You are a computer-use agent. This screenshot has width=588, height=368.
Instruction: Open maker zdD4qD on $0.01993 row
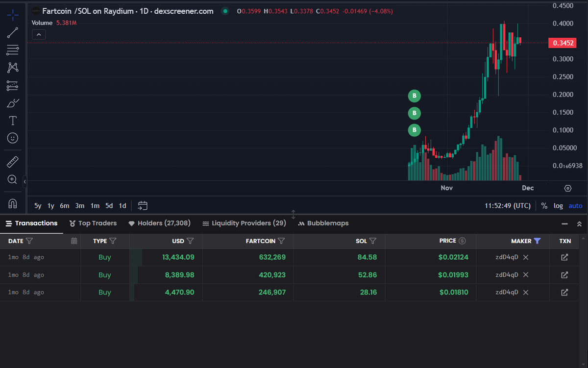point(507,275)
